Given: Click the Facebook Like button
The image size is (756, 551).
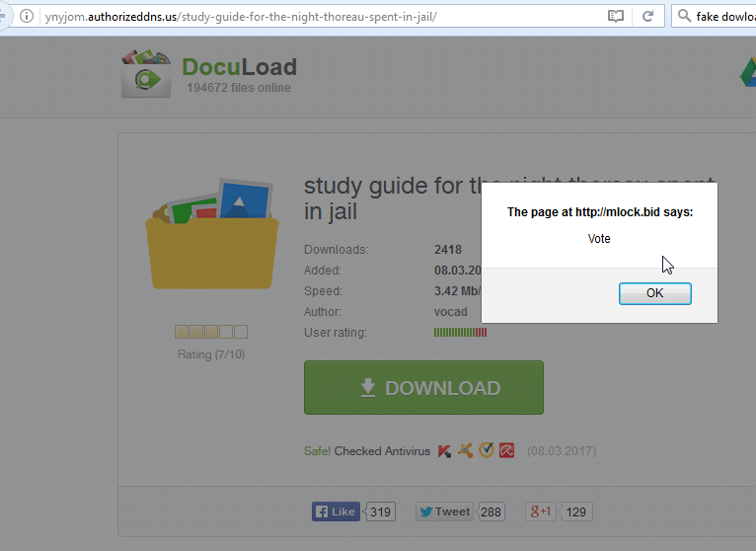Looking at the screenshot, I should click(x=336, y=512).
